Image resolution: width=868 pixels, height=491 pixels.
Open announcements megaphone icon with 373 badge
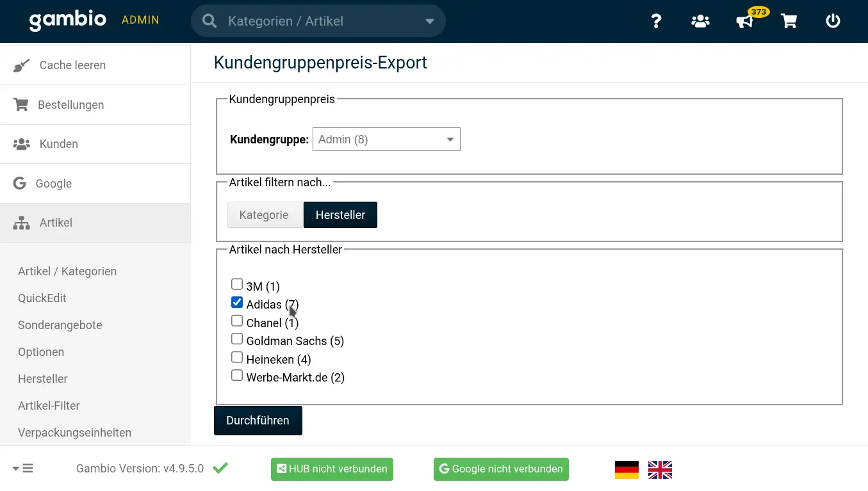(744, 22)
